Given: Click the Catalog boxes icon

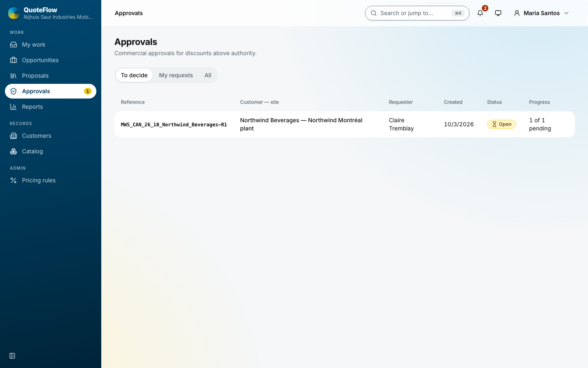Looking at the screenshot, I should pyautogui.click(x=13, y=151).
